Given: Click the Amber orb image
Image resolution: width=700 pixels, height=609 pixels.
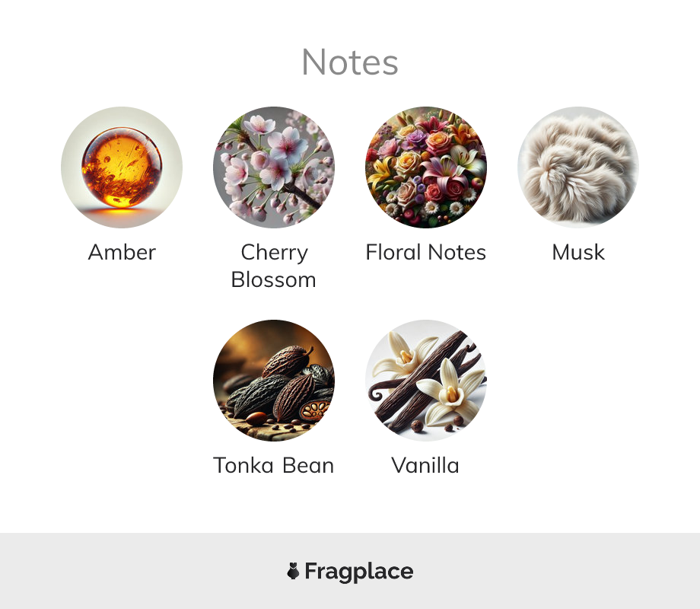Looking at the screenshot, I should (x=122, y=167).
